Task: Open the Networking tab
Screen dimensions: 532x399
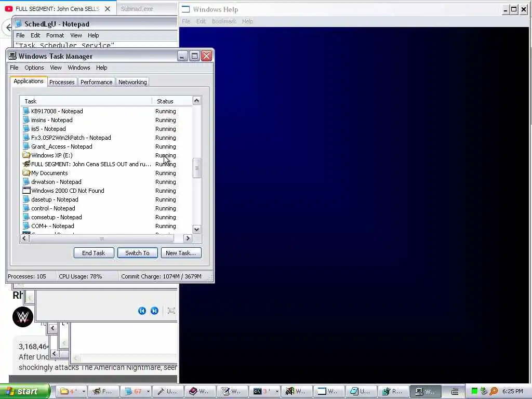Action: pyautogui.click(x=132, y=82)
